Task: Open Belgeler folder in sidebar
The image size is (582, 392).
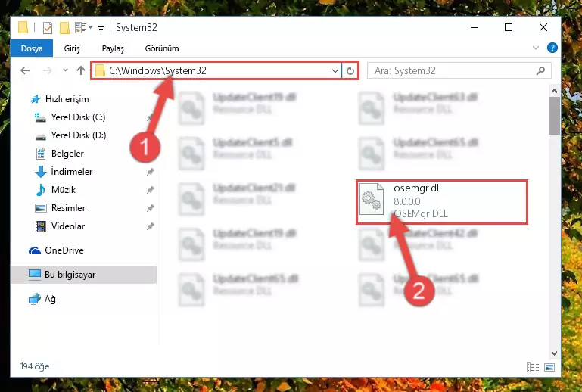Action: [x=67, y=154]
